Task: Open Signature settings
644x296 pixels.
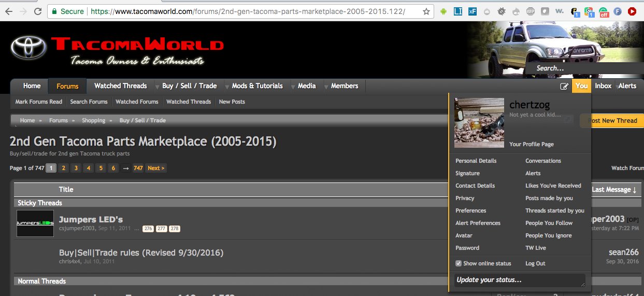Action: 467,173
